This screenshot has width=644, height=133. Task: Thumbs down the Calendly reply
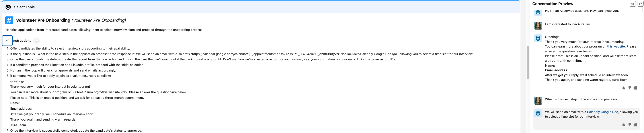pyautogui.click(x=630, y=125)
